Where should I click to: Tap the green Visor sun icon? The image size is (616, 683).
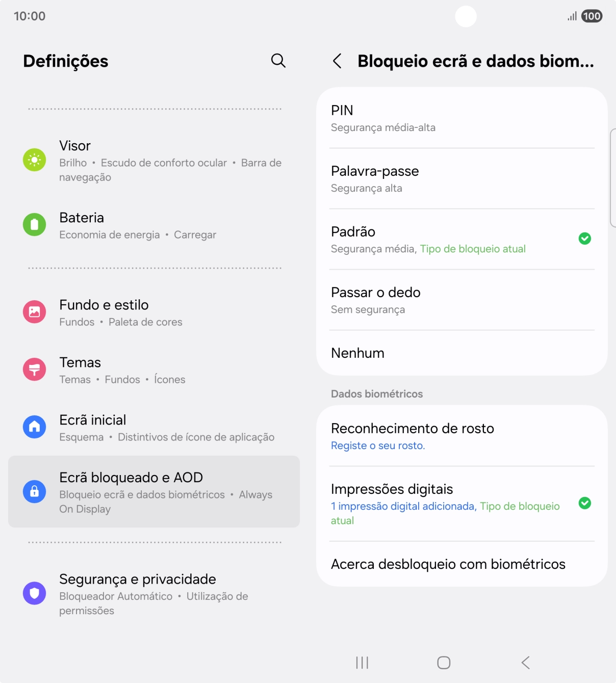(34, 160)
